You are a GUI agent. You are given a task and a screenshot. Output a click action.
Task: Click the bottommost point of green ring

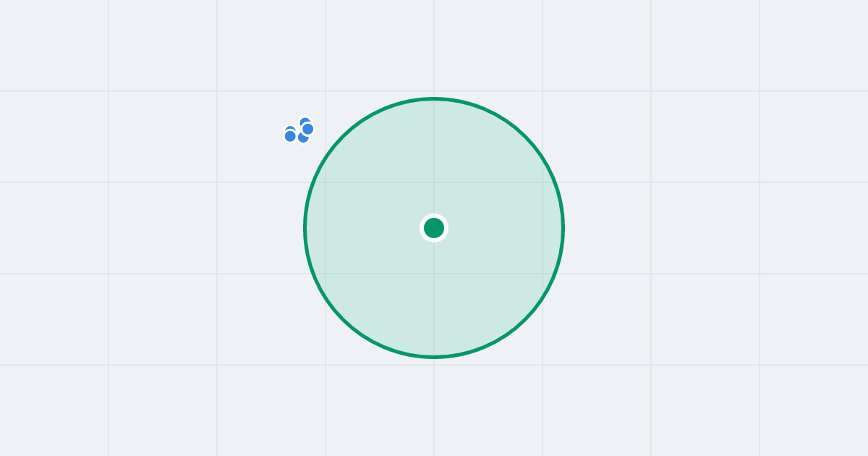click(434, 357)
